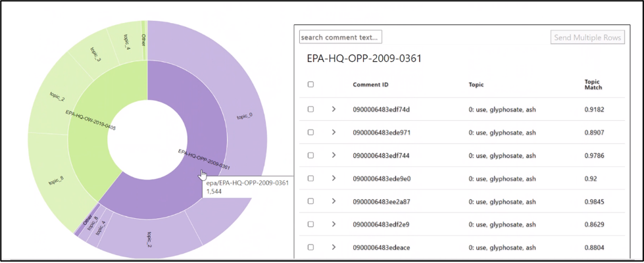Click topic match value 0.9182
Image resolution: width=644 pixels, height=263 pixels.
point(594,110)
